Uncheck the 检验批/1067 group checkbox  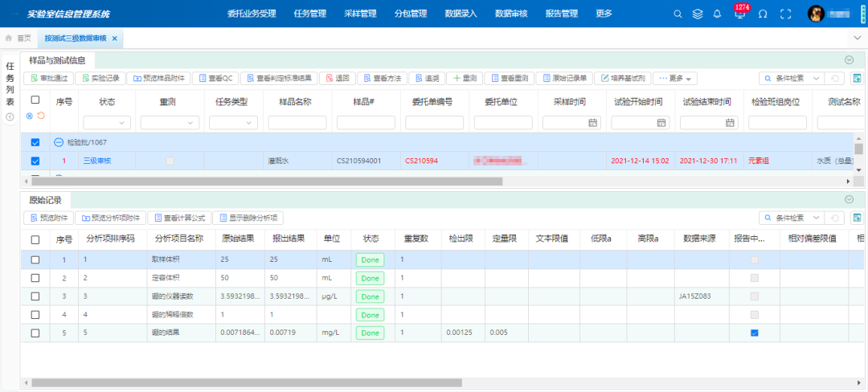[x=35, y=142]
